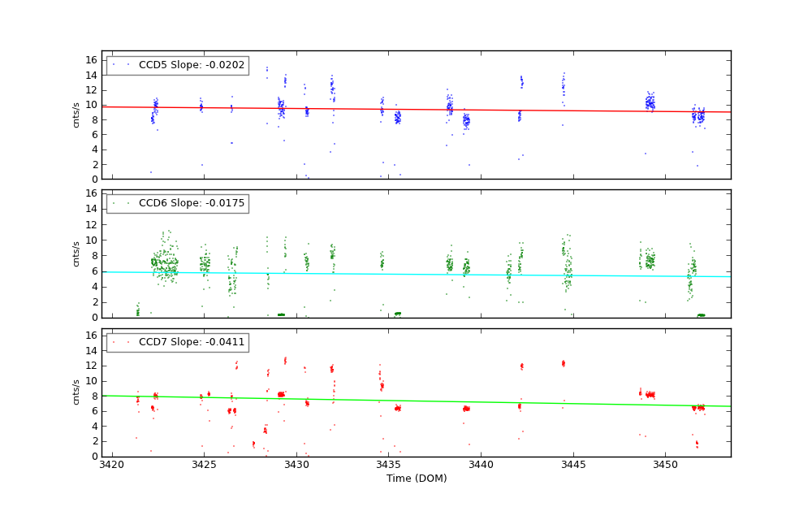The image size is (812, 507).
Task: Click the green marker in CCD6 legend
Action: pyautogui.click(x=114, y=203)
